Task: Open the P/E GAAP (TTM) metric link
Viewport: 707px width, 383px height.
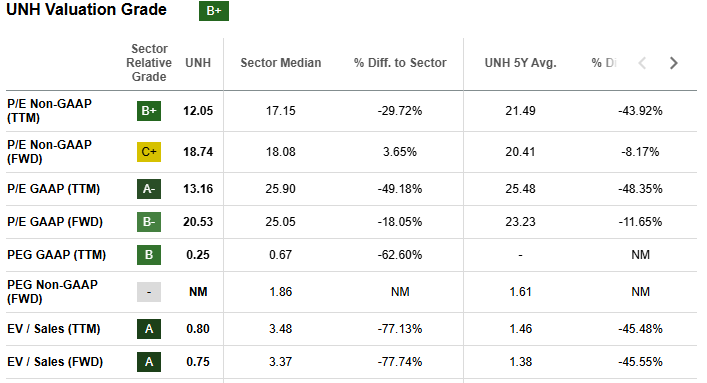Action: point(54,189)
